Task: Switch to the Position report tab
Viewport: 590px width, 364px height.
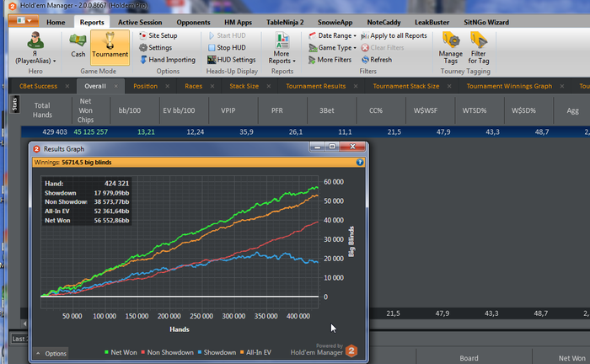Action: (145, 86)
